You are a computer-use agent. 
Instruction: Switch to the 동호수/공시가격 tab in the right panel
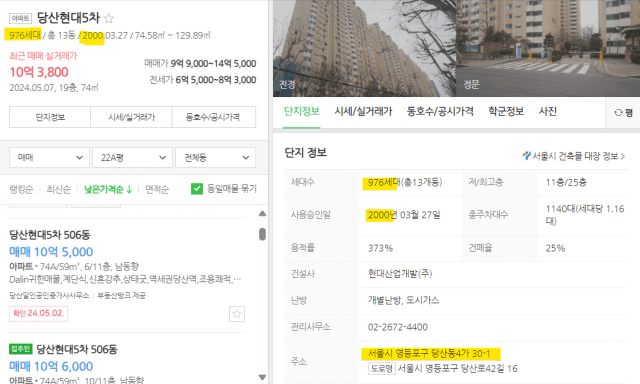440,111
